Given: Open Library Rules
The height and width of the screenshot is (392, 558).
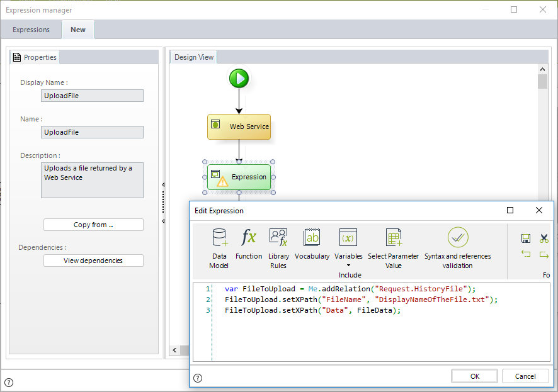Looking at the screenshot, I should [278, 249].
